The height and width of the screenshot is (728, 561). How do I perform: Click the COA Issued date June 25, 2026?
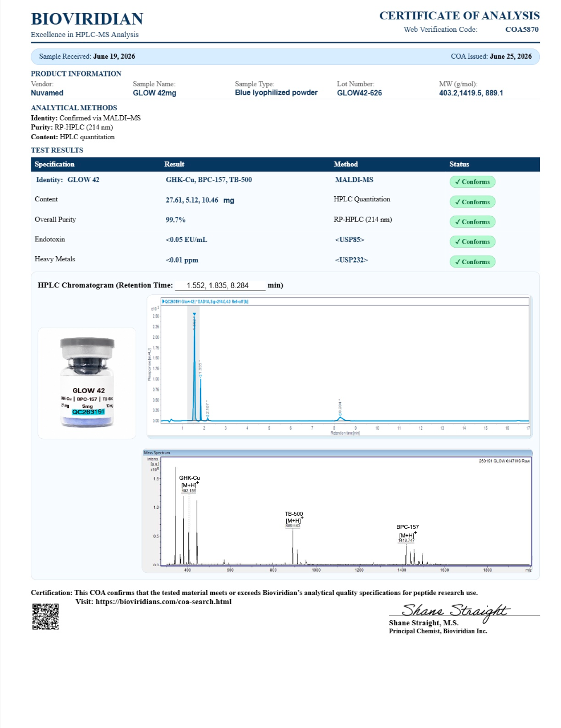(x=511, y=56)
